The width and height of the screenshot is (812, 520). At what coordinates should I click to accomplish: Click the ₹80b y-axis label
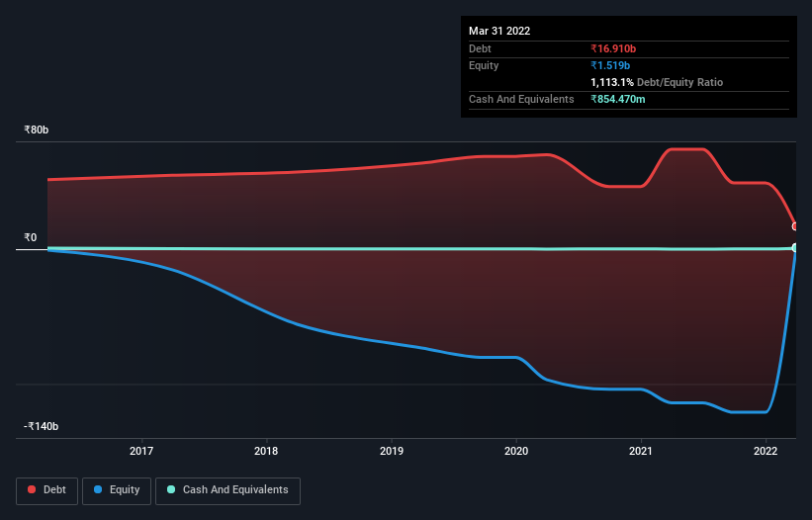pyautogui.click(x=37, y=130)
